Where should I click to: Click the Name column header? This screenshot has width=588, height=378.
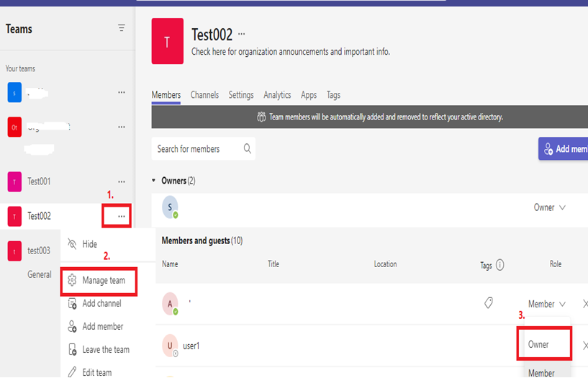(x=170, y=264)
